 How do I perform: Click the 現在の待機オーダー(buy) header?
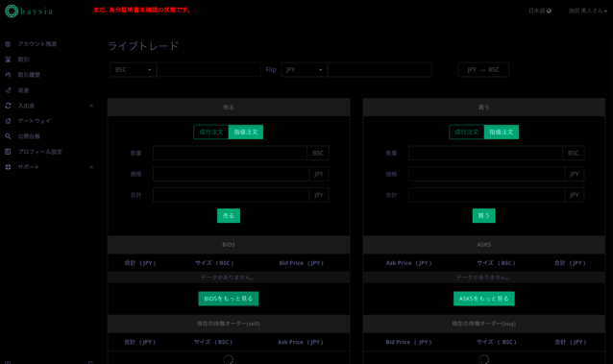tap(484, 324)
